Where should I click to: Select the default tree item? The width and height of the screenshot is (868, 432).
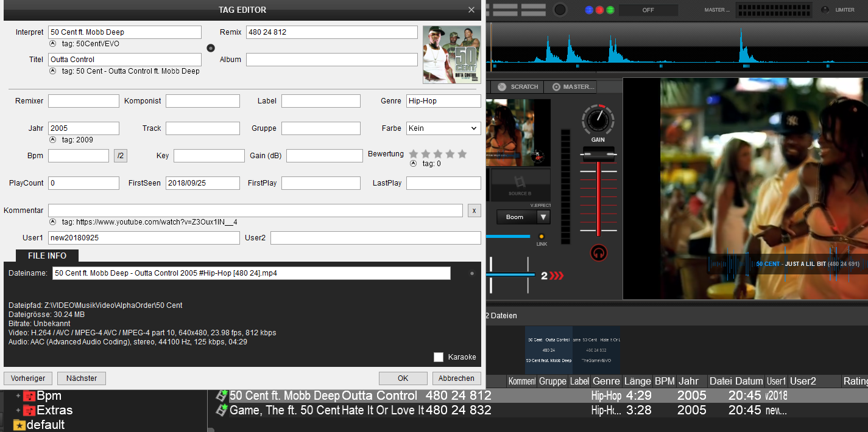pyautogui.click(x=39, y=425)
